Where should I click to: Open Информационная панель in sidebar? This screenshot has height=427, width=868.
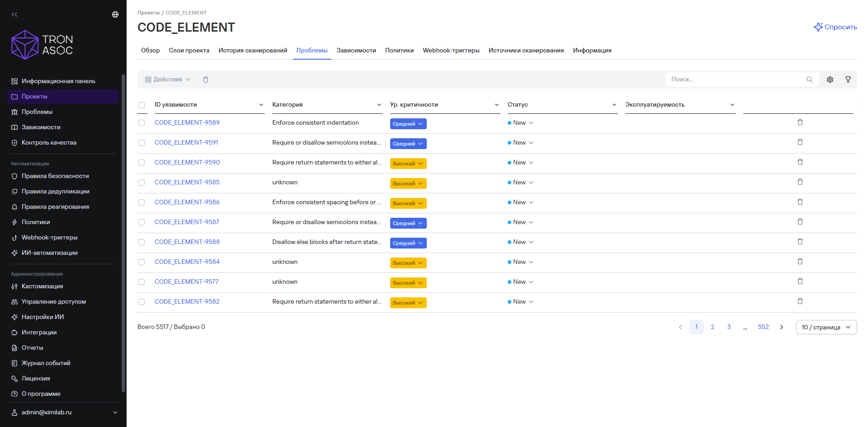[63, 81]
